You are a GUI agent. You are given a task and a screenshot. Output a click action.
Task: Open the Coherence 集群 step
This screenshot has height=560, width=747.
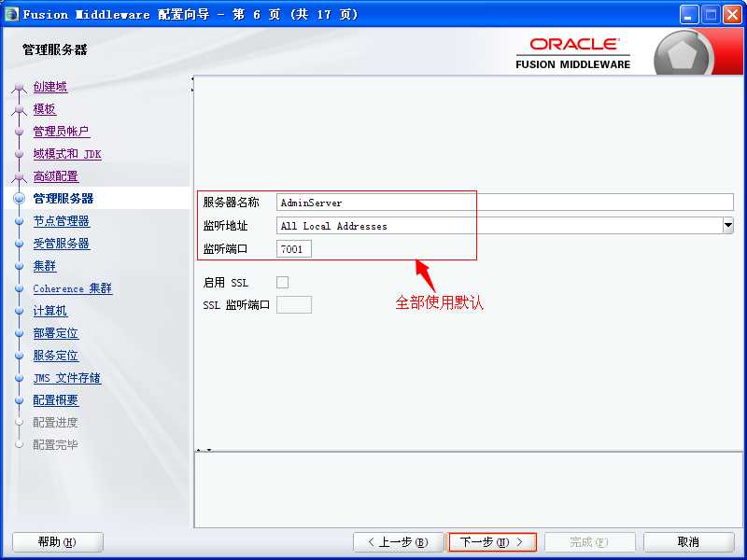pyautogui.click(x=73, y=288)
